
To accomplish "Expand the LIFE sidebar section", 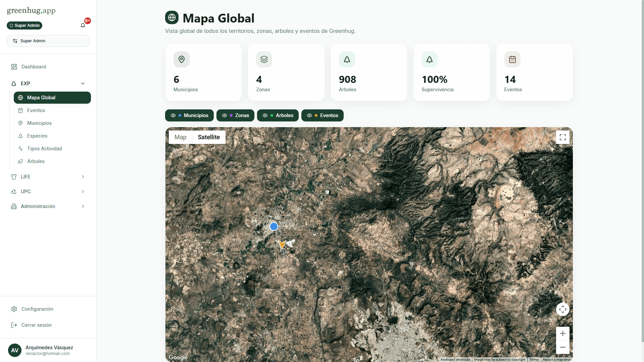I will [x=83, y=177].
